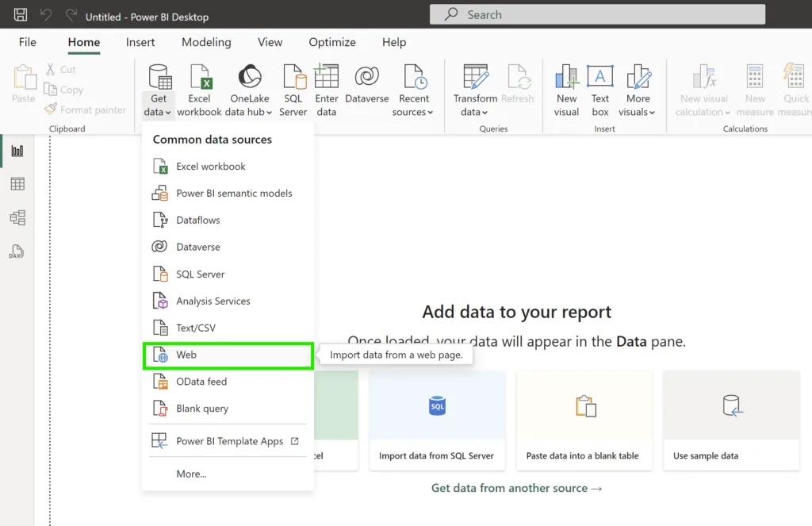This screenshot has width=812, height=526.
Task: Click the Cut scissors command
Action: [60, 69]
